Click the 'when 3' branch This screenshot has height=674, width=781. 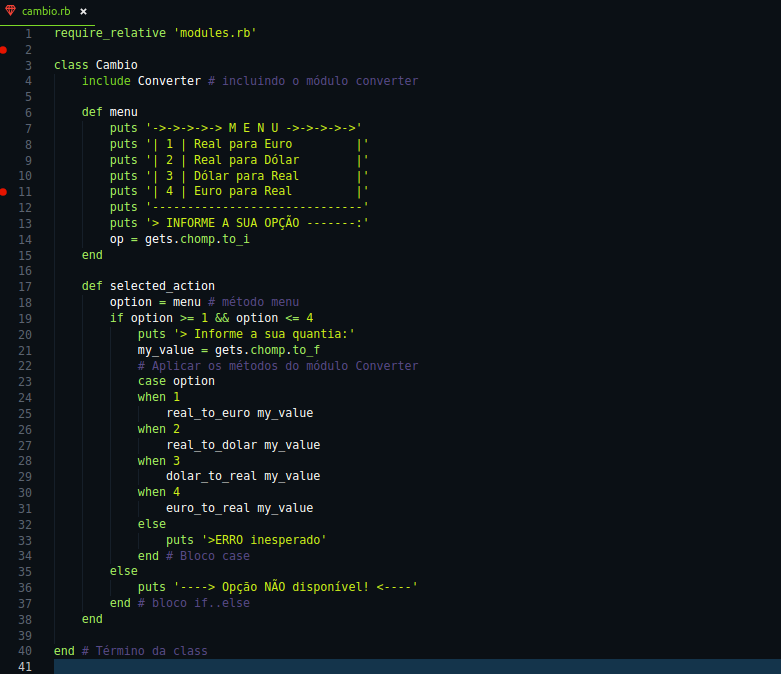(159, 461)
